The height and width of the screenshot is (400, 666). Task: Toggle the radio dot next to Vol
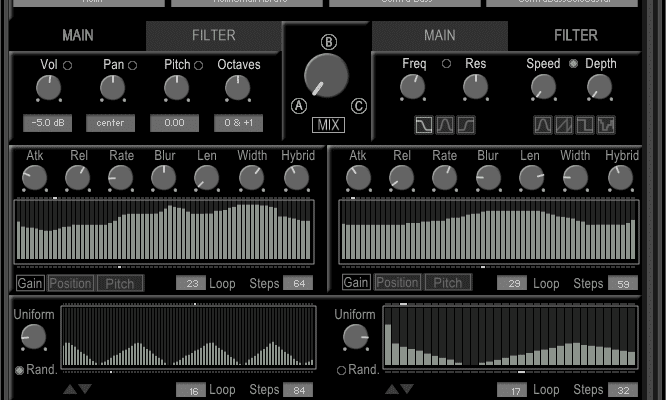[68, 65]
